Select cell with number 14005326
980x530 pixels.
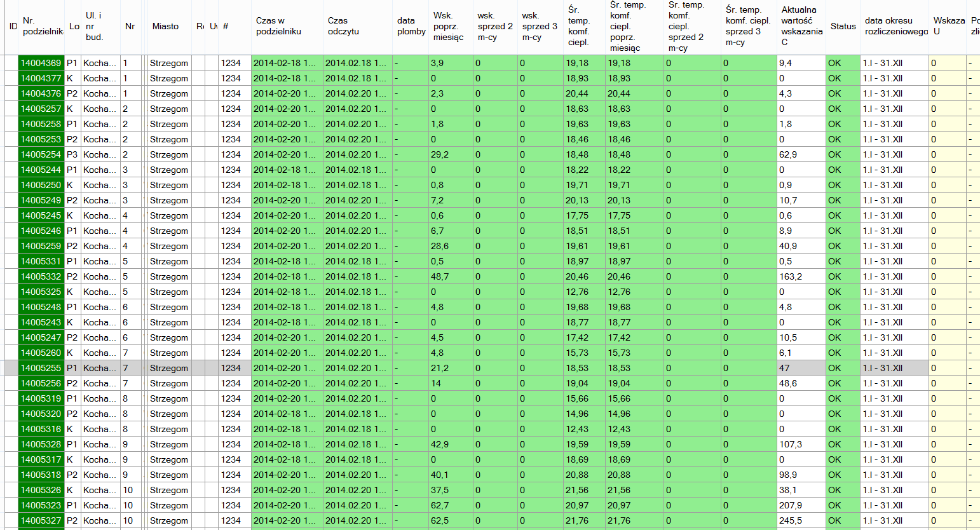41,490
